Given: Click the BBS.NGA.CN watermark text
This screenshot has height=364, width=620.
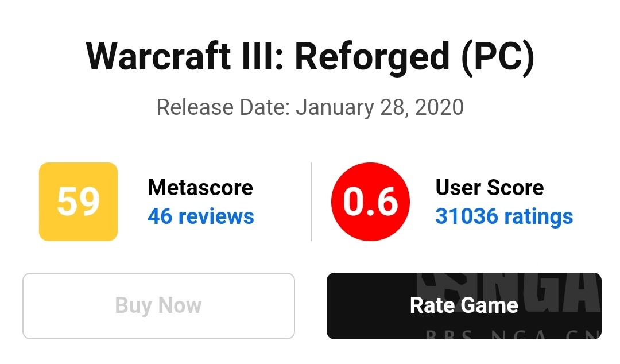Looking at the screenshot, I should tap(511, 334).
